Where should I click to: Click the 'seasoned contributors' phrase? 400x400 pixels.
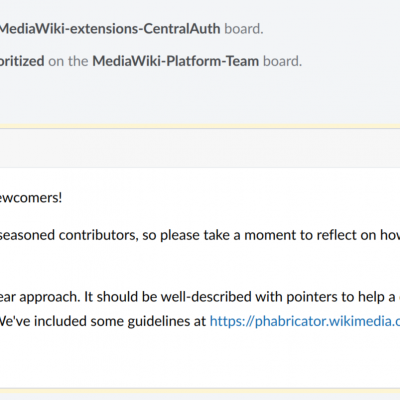click(69, 235)
